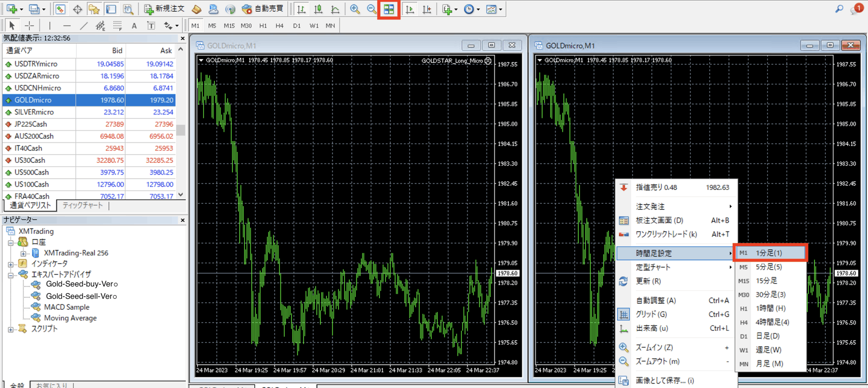Expand the XMTrading-Real 256 account node

(x=23, y=253)
